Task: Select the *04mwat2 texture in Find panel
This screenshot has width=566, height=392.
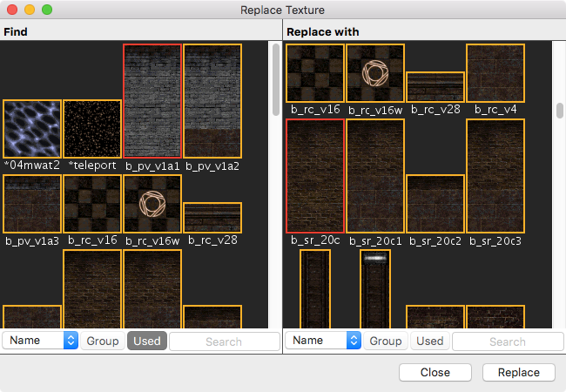Action: click(32, 128)
